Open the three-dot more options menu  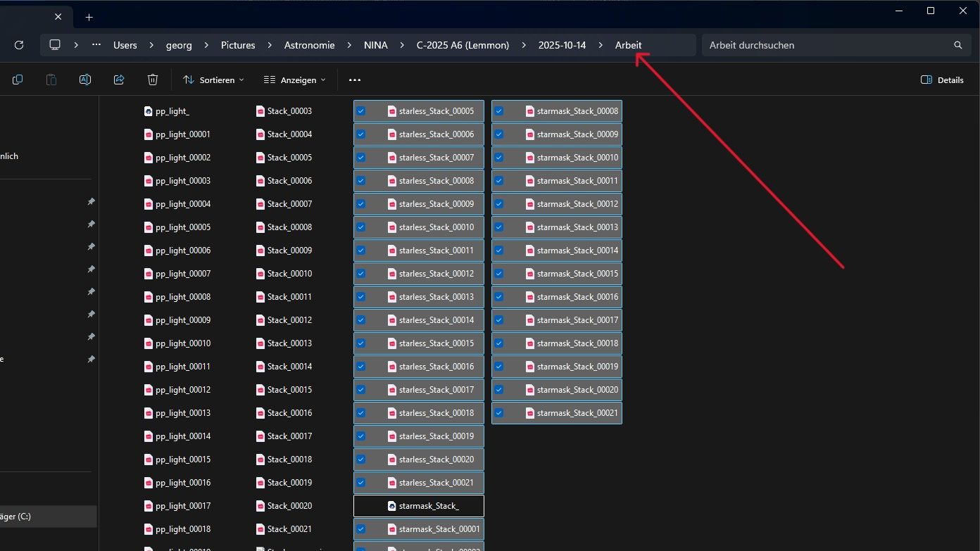pyautogui.click(x=354, y=80)
